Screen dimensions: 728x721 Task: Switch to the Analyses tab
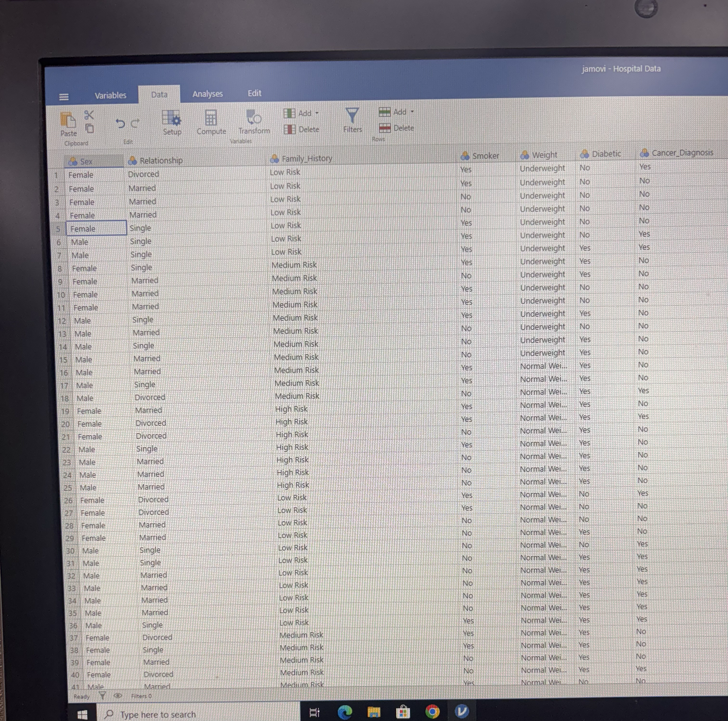click(x=207, y=94)
